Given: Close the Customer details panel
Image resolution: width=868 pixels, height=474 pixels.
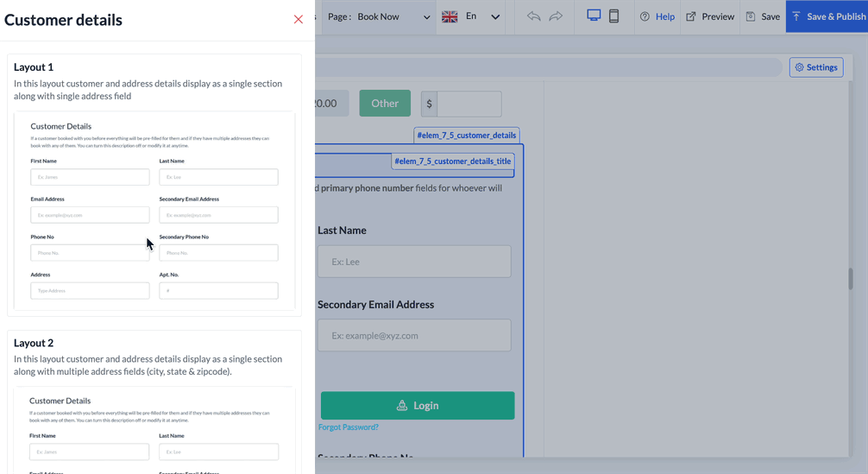Looking at the screenshot, I should [299, 19].
